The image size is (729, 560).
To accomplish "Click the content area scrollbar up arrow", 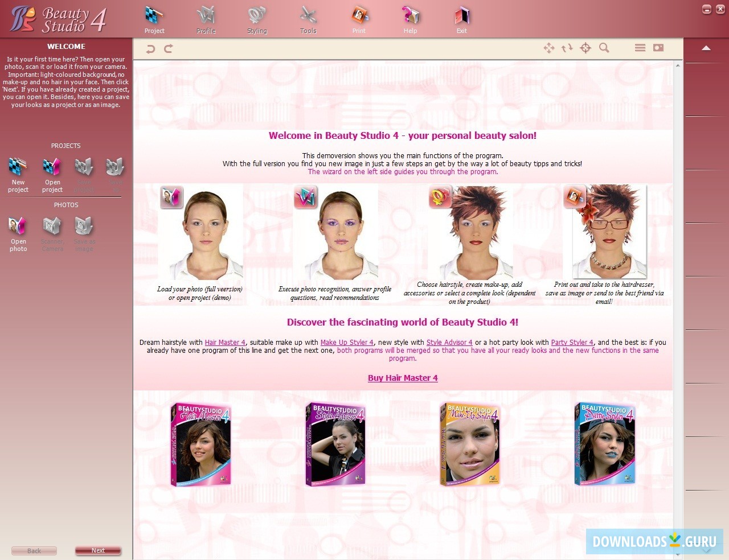I will click(678, 66).
